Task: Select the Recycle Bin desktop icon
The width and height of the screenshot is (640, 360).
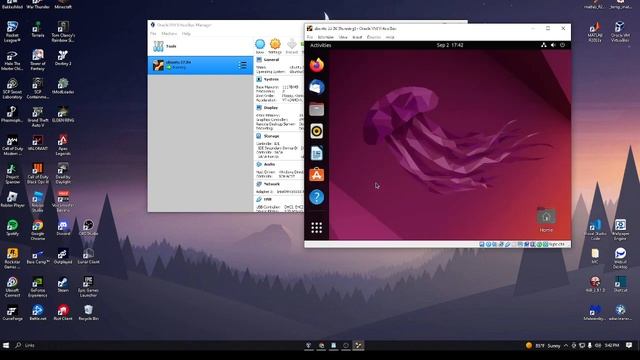Action: [x=88, y=313]
